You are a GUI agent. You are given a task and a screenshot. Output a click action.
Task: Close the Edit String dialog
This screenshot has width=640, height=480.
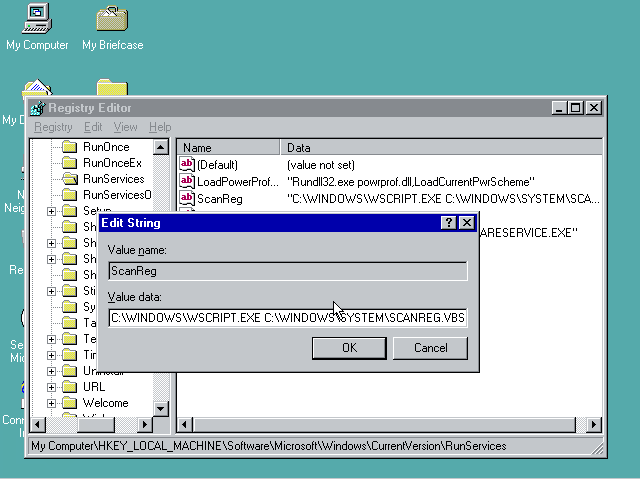point(467,223)
